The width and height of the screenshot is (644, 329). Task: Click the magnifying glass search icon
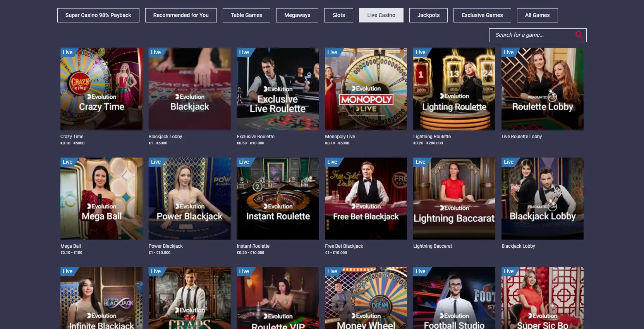(x=579, y=35)
